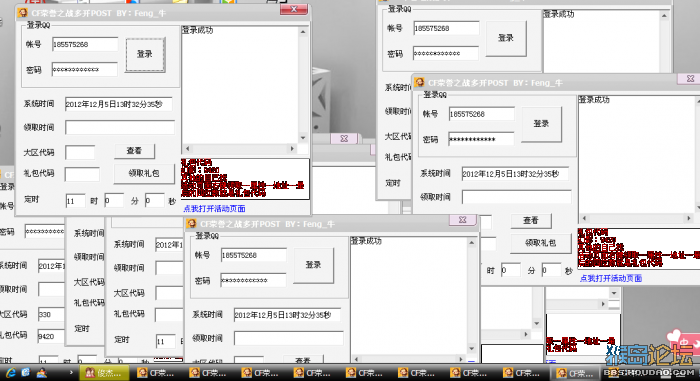Open 点我打开活动页面 link in top-left window
Screen dimensions: 700x381
point(214,209)
